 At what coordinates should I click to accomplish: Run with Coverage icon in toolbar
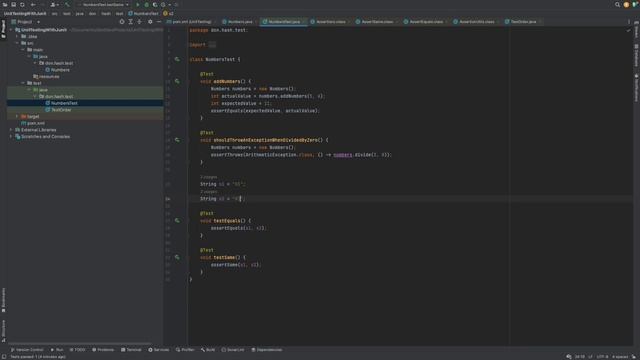(x=155, y=4)
